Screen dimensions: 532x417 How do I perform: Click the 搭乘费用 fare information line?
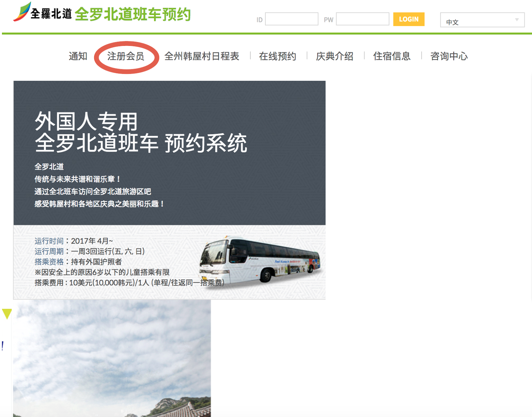[129, 283]
